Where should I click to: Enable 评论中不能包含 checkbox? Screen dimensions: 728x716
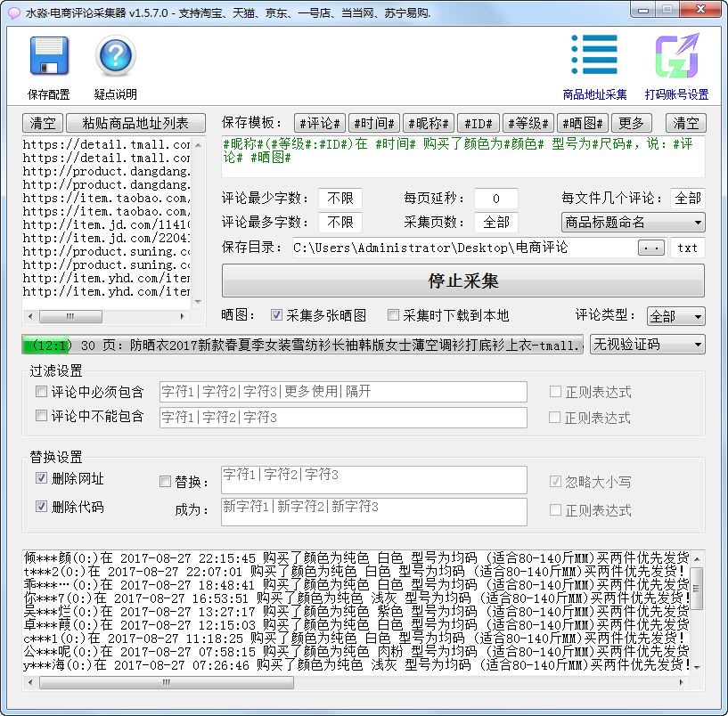[x=41, y=415]
